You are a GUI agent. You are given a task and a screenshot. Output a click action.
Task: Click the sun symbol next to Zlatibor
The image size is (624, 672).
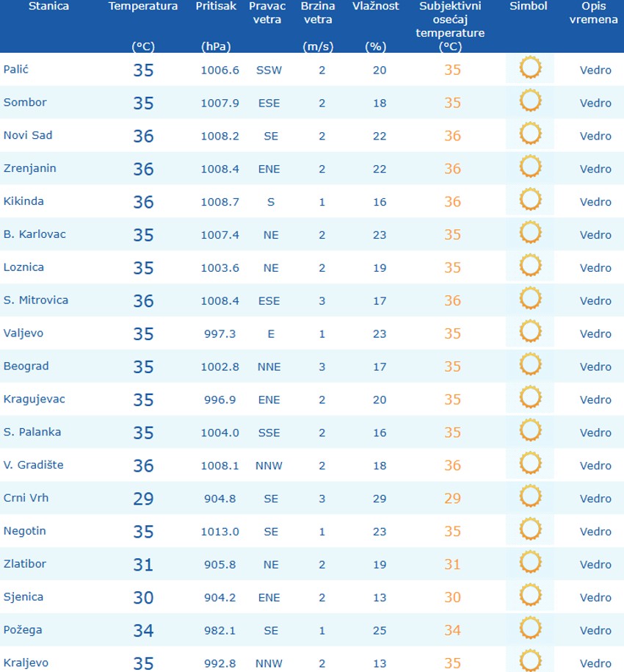[530, 563]
